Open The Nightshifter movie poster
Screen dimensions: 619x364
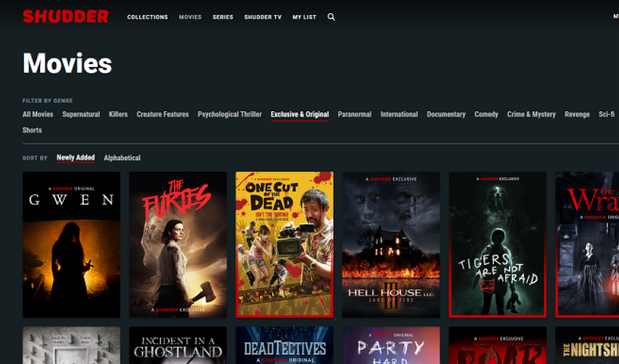pyautogui.click(x=588, y=345)
